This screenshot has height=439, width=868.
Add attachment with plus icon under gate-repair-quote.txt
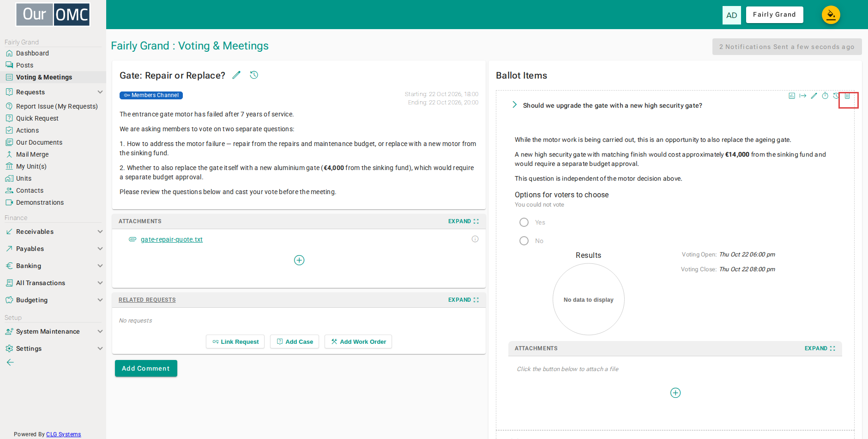pyautogui.click(x=299, y=260)
